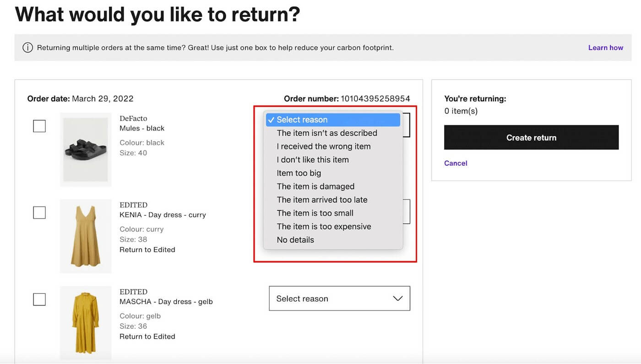Image resolution: width=641 pixels, height=364 pixels.
Task: Pick 'No details' from the reason list
Action: coord(295,240)
